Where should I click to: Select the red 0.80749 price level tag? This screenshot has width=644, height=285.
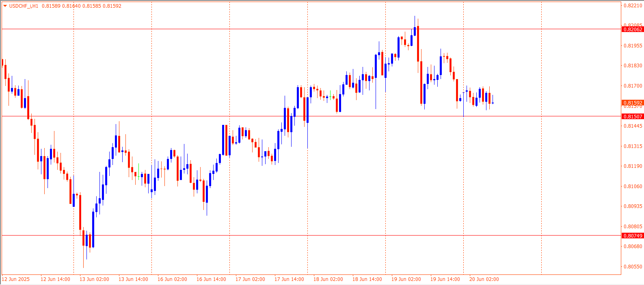[633, 236]
